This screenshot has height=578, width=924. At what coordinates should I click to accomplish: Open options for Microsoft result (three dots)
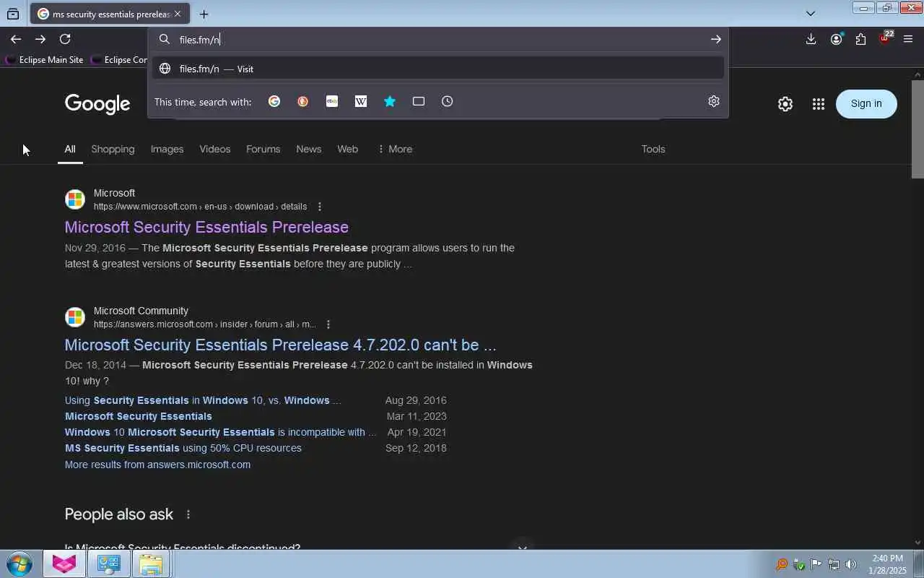click(320, 207)
